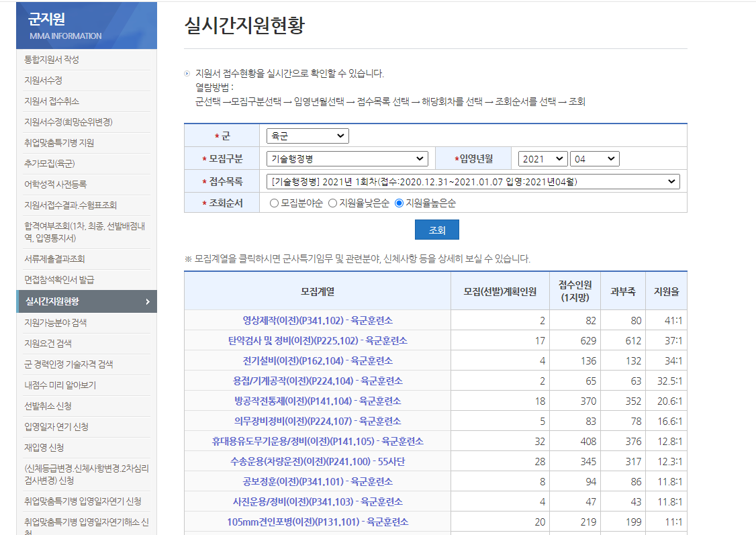This screenshot has width=756, height=535.
Task: Click the 모집(선발)계획인원 column header
Action: coord(500,291)
